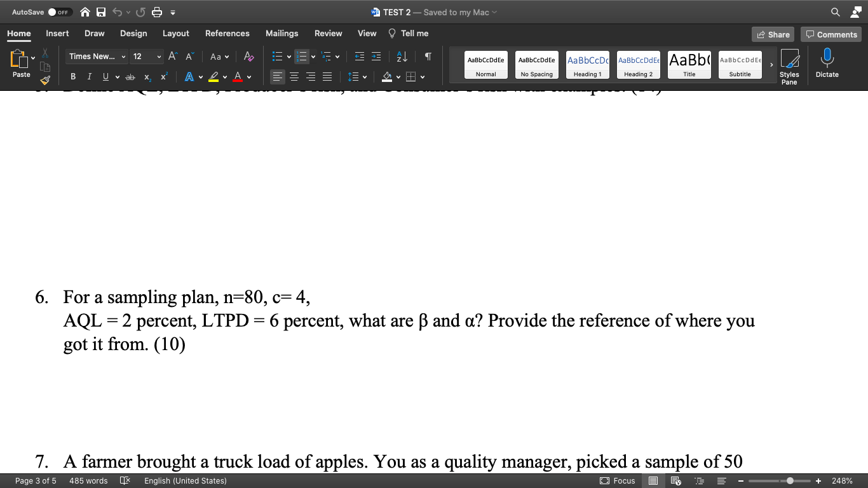The width and height of the screenshot is (868, 488).
Task: Switch to the Web Layout view icon
Action: point(675,481)
